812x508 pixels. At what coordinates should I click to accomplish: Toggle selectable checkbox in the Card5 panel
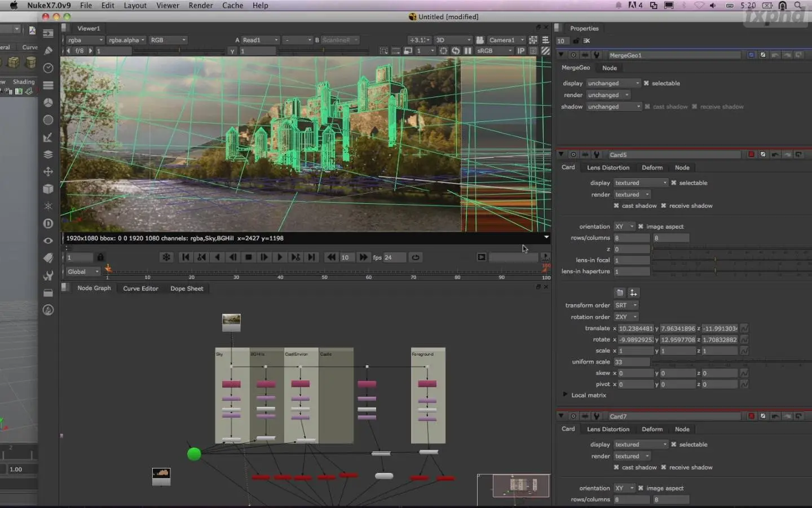point(673,183)
